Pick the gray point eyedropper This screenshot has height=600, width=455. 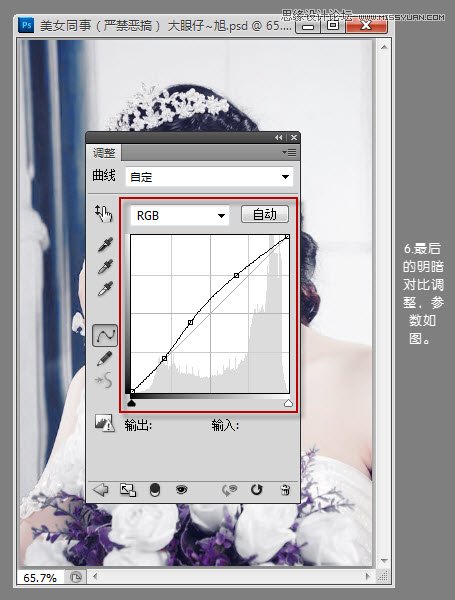[105, 267]
